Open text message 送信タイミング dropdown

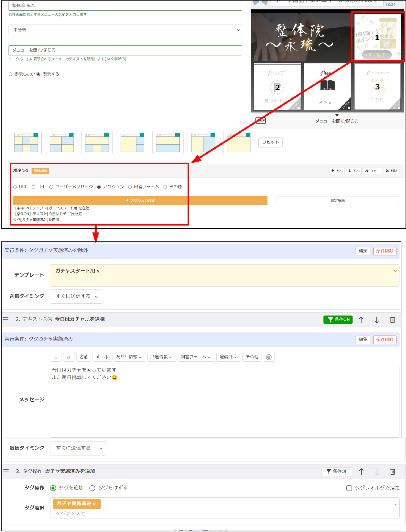pyautogui.click(x=78, y=448)
